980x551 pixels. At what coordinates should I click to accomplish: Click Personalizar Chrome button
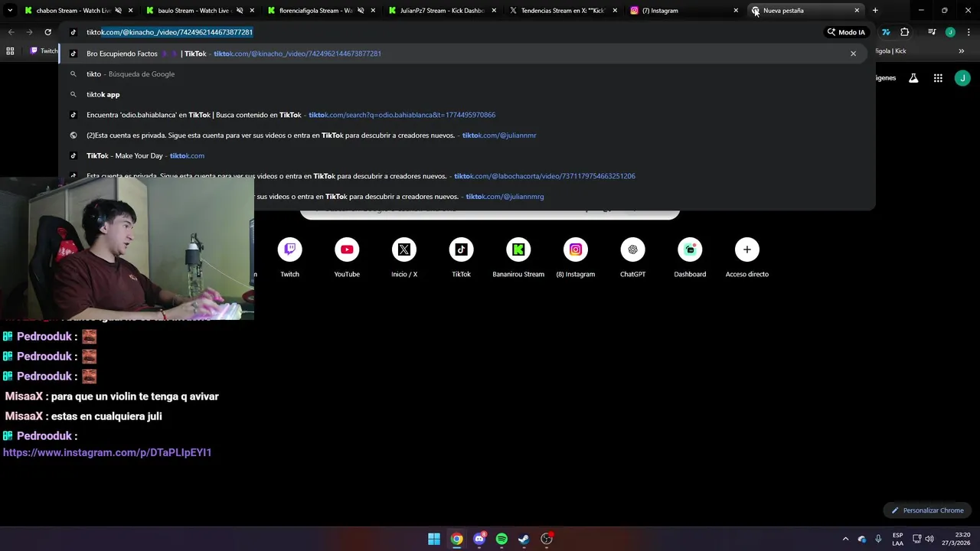(x=927, y=510)
